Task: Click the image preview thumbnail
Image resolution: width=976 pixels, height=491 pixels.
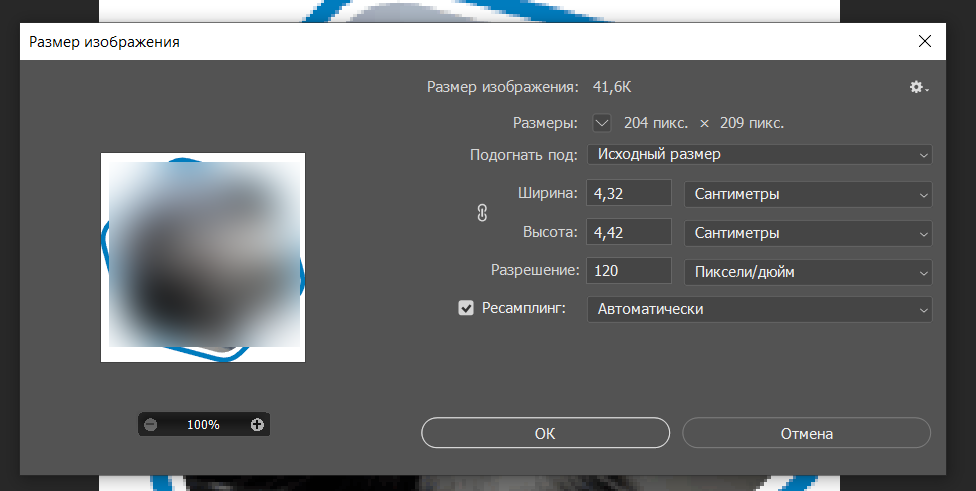Action: pyautogui.click(x=203, y=257)
